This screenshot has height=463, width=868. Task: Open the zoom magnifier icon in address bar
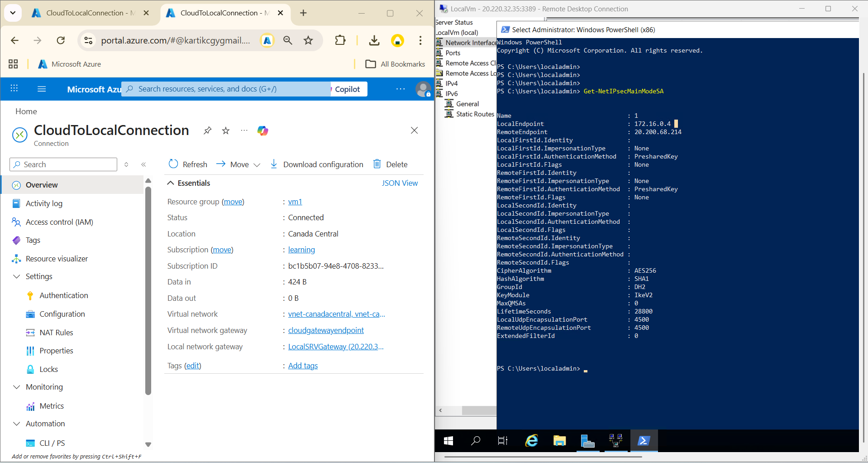[x=287, y=40]
